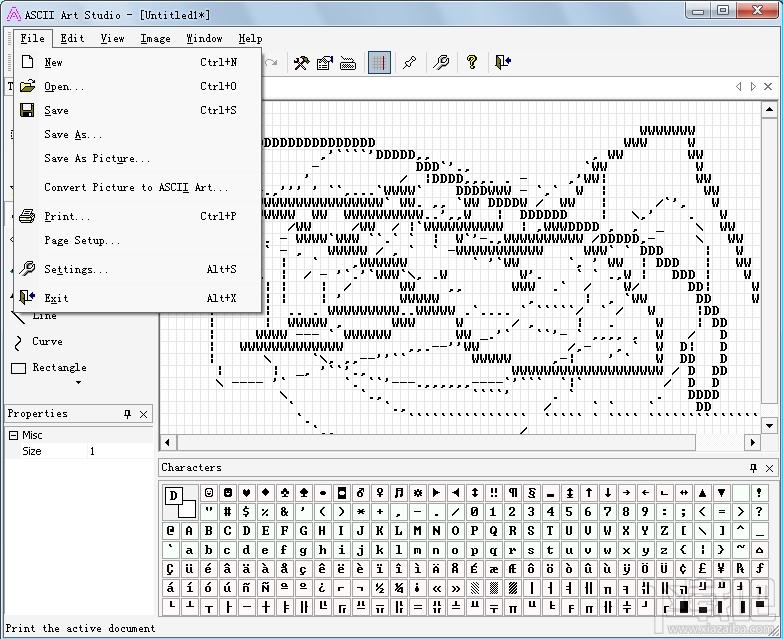Select the Curve drawing tool
Screen dimensions: 783x639
[x=40, y=341]
